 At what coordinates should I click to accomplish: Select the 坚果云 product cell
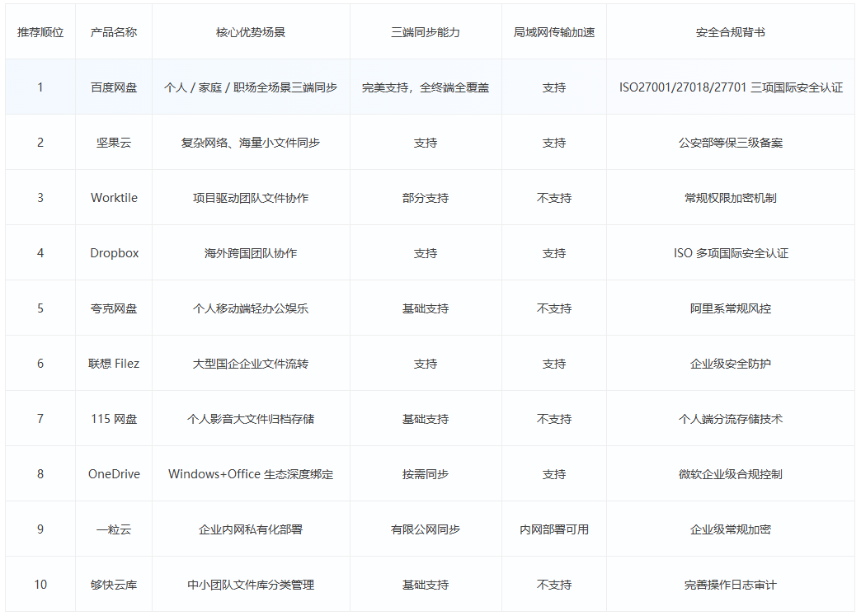click(x=114, y=143)
